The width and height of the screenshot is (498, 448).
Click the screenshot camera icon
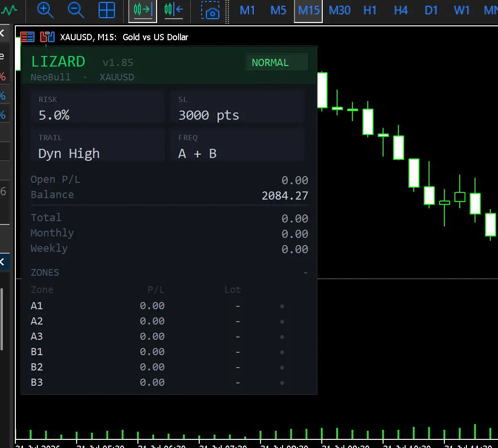[x=210, y=11]
